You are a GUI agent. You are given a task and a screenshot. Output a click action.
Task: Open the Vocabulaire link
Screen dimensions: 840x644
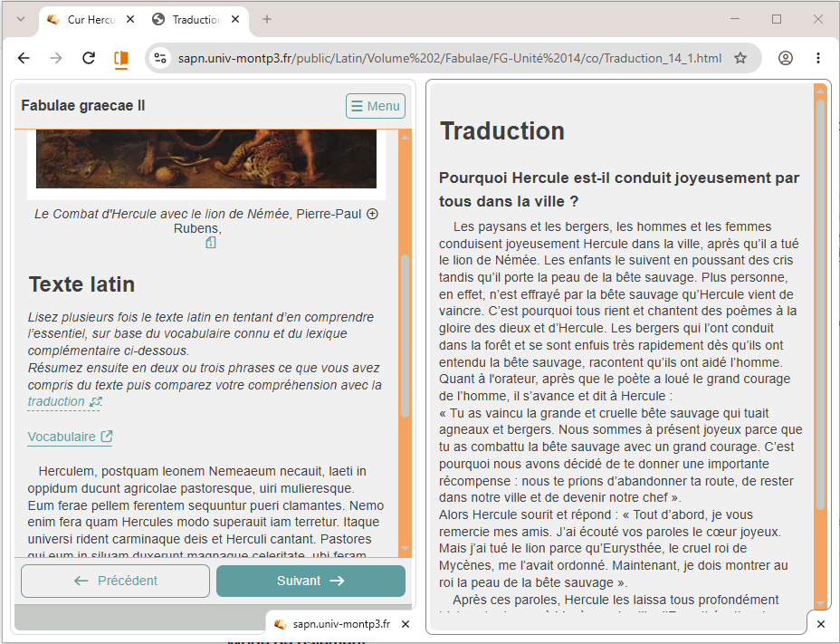[x=71, y=437]
